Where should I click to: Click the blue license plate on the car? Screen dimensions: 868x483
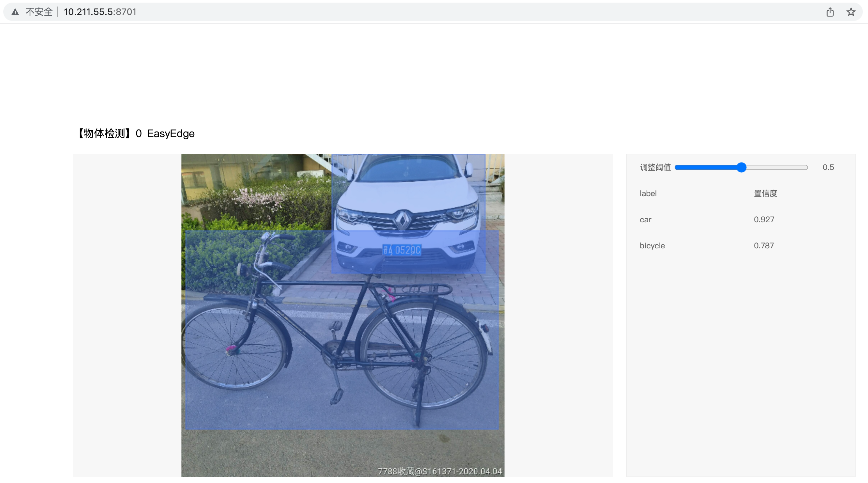[402, 250]
